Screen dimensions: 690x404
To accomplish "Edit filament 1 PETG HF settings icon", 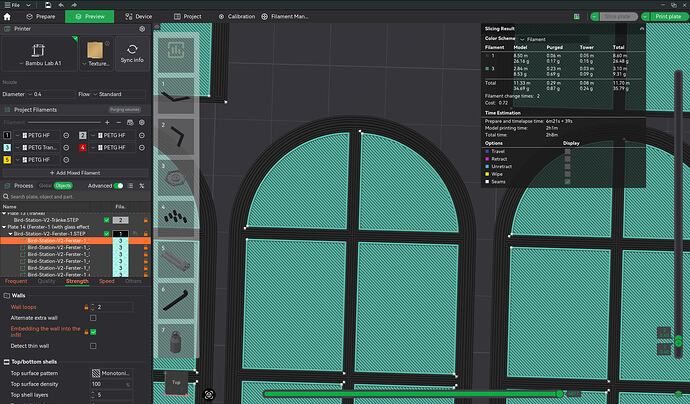I will click(66, 135).
